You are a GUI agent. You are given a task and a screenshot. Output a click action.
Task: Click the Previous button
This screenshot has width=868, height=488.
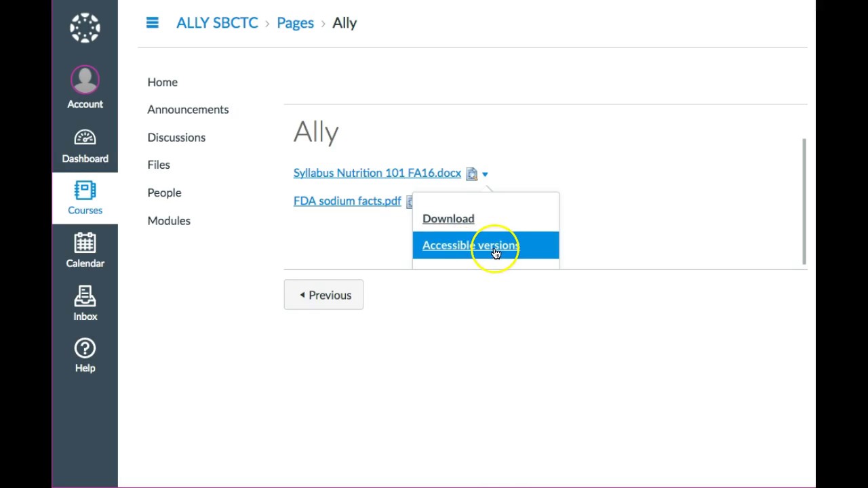[x=323, y=295]
